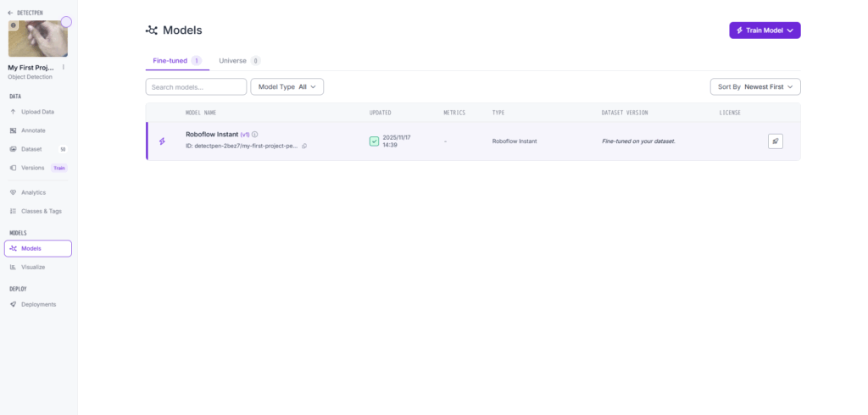Click the Versions icon in sidebar
The image size is (868, 415).
(13, 168)
